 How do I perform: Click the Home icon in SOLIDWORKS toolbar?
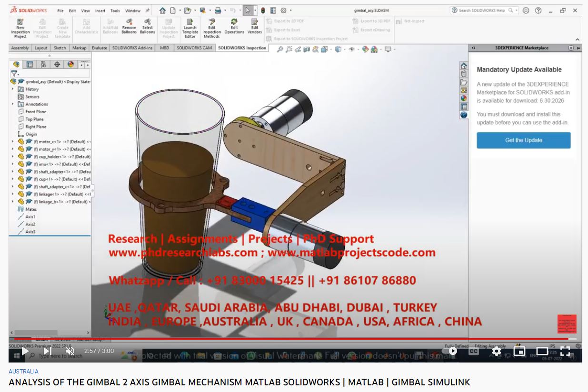click(162, 10)
